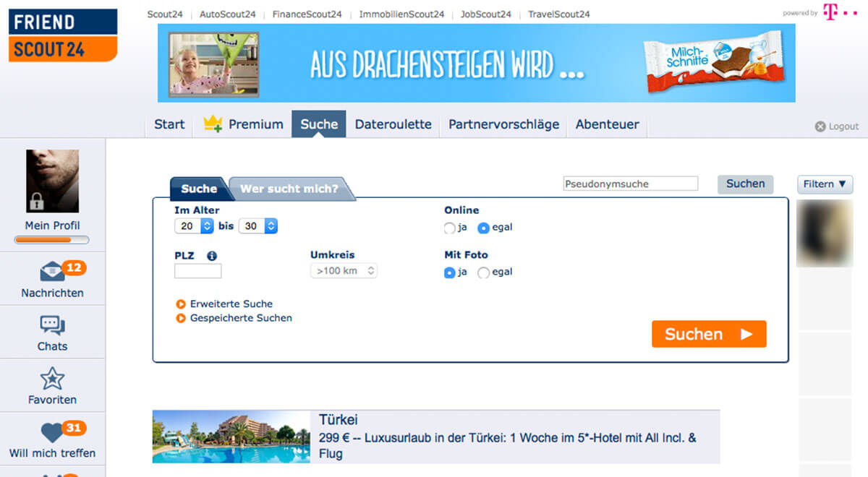Select Mit Foto ja radio button
Screen dimensions: 868x477
point(450,272)
